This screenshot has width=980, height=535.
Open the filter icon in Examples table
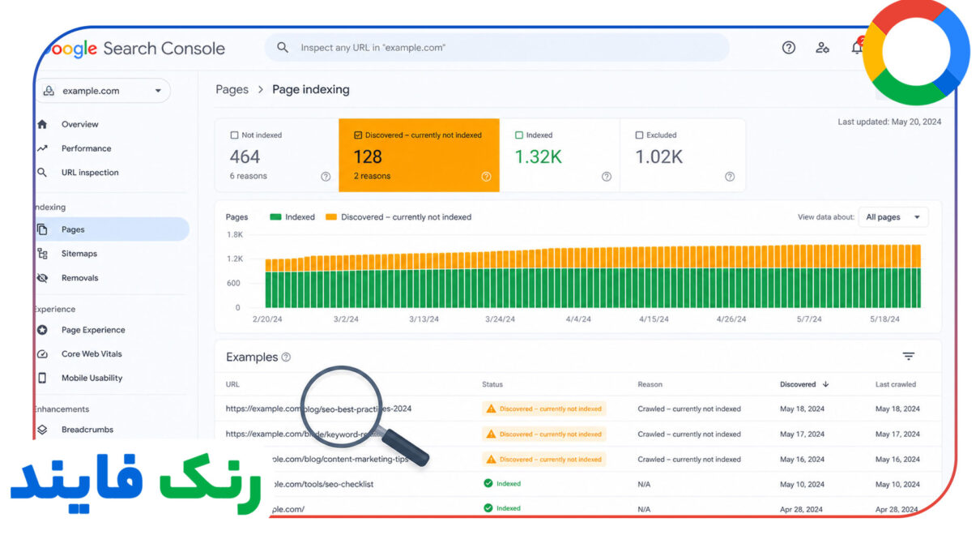pyautogui.click(x=909, y=357)
